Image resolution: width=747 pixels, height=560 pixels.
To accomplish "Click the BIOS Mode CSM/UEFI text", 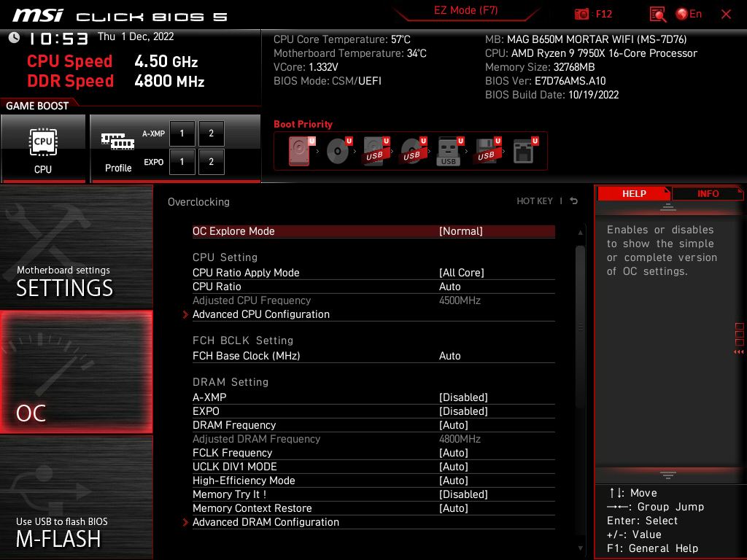I will pos(328,81).
